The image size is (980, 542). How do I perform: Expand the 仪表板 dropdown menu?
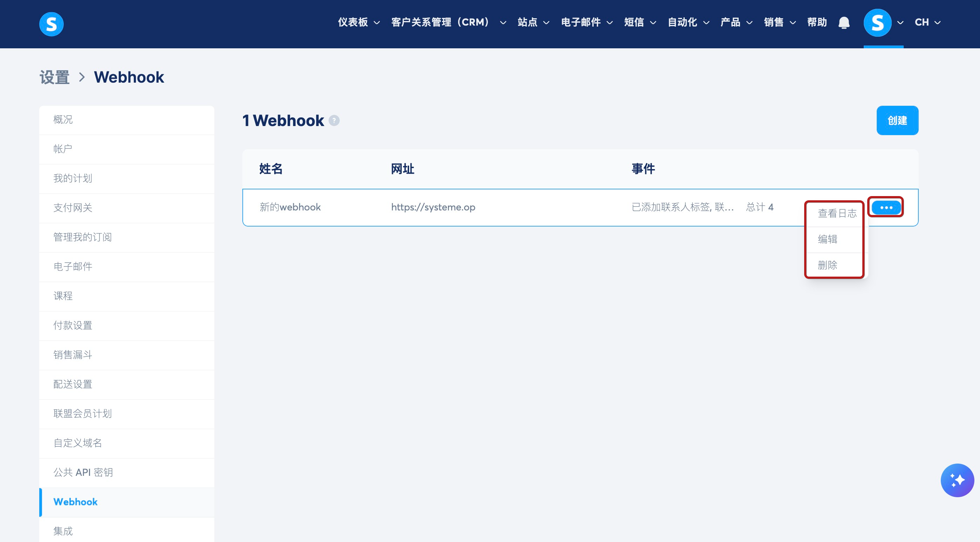point(358,22)
